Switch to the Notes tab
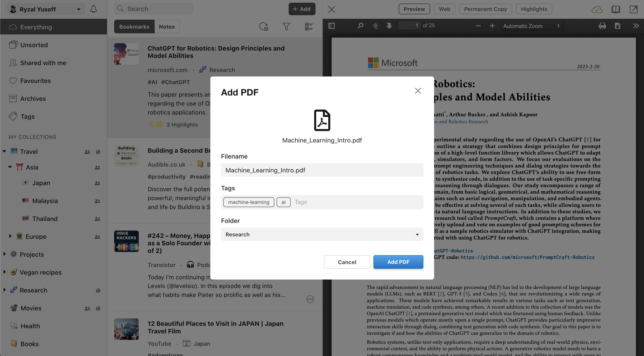This screenshot has height=356, width=644. pyautogui.click(x=167, y=26)
